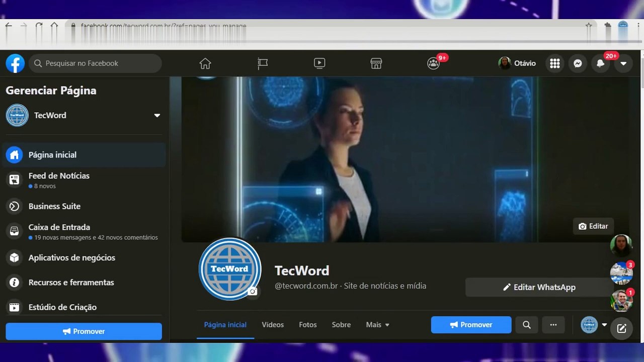Select Página inicial in the sidebar
This screenshot has width=644, height=362.
pos(84,155)
